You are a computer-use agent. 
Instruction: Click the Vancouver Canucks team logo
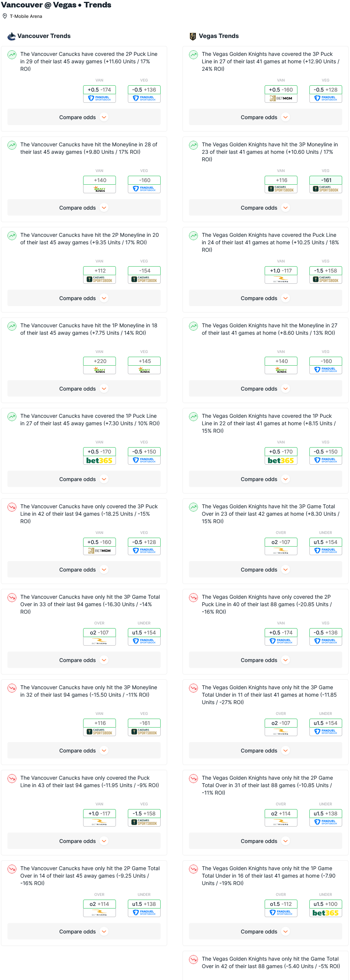click(x=12, y=36)
